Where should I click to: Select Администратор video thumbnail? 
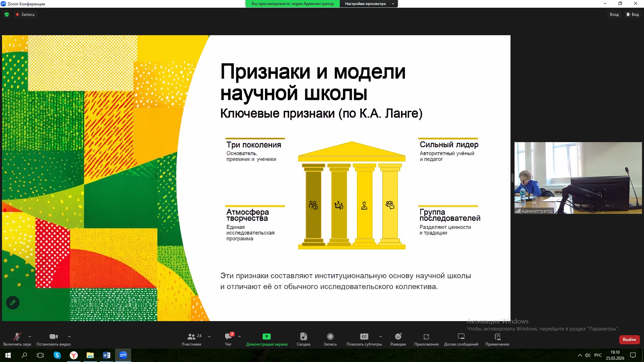pyautogui.click(x=578, y=178)
